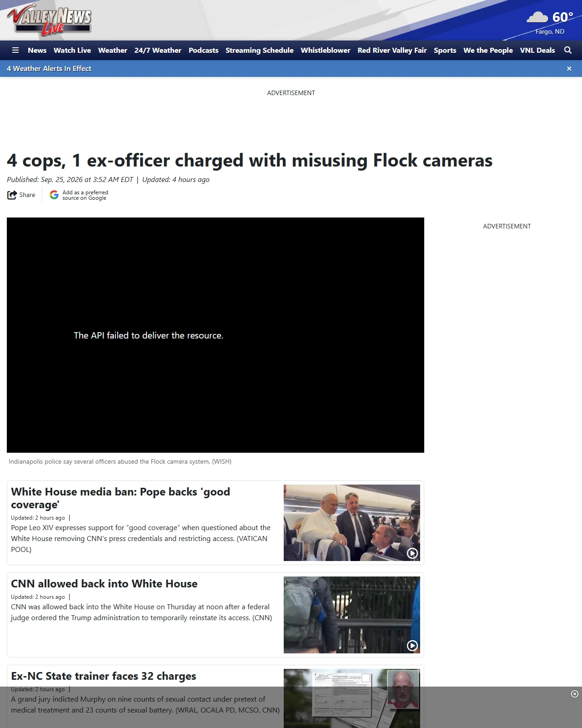Screen dimensions: 582x728
Task: Click the Indianapolis police video caption
Action: 120,462
